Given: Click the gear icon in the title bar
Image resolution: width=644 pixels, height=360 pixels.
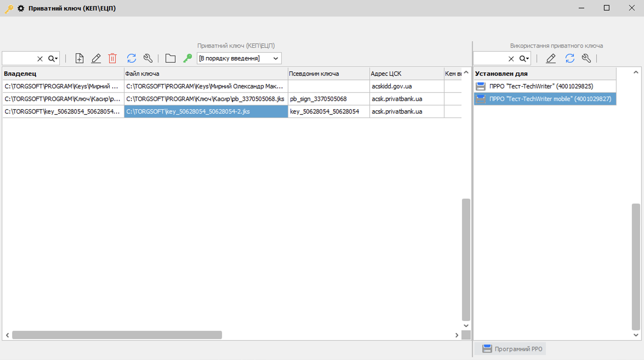Looking at the screenshot, I should pyautogui.click(x=21, y=8).
